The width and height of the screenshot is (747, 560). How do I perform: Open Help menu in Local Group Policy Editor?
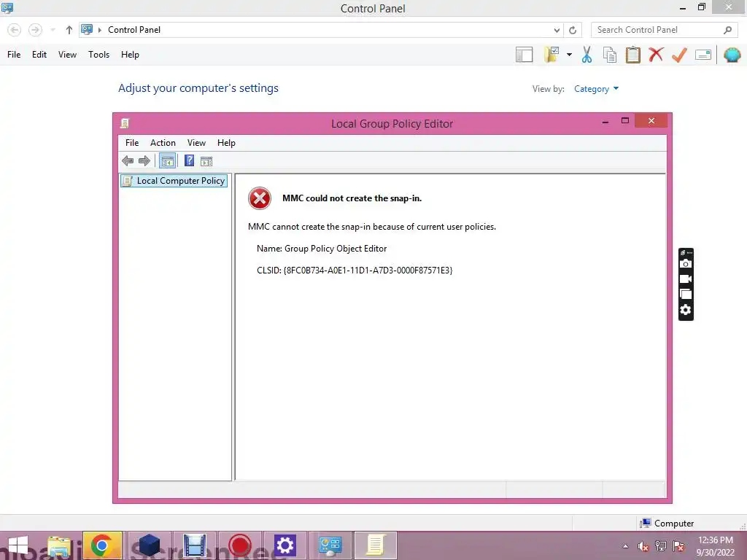coord(226,143)
